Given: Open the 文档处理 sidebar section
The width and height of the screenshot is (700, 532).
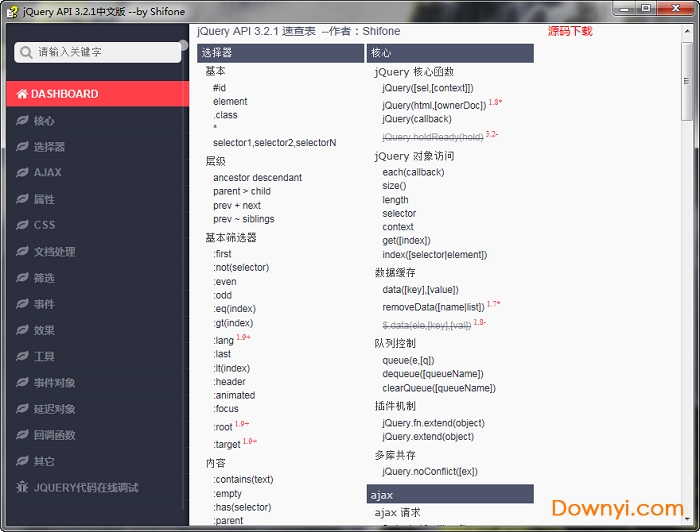Looking at the screenshot, I should (x=98, y=251).
